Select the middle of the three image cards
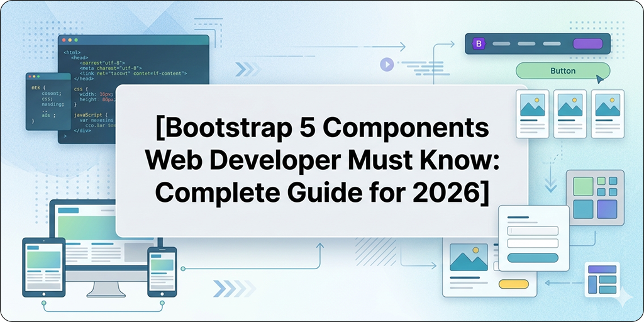 click(x=570, y=114)
